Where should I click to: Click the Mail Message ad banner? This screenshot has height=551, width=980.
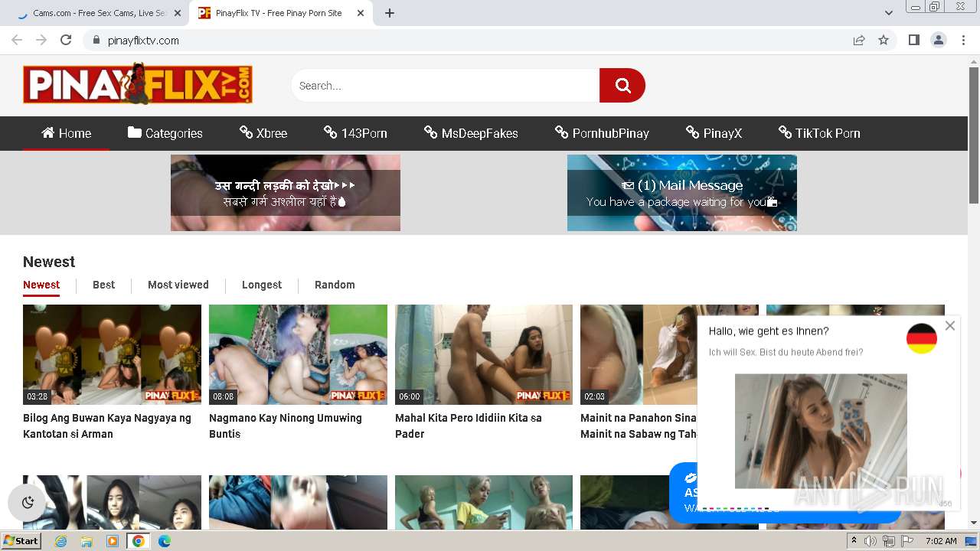point(682,193)
